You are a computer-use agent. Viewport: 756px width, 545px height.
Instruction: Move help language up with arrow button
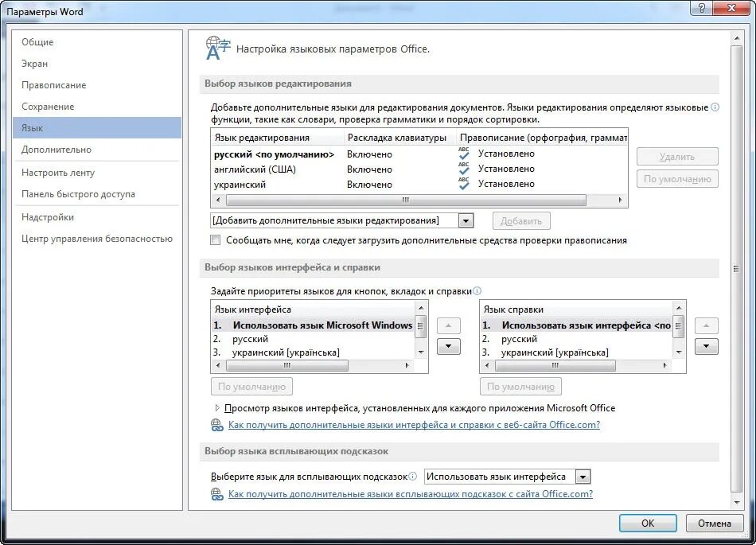point(707,325)
